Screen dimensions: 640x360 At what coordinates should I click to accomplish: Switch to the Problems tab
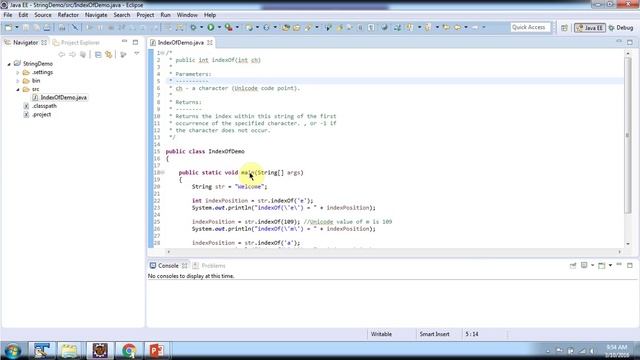click(209, 266)
